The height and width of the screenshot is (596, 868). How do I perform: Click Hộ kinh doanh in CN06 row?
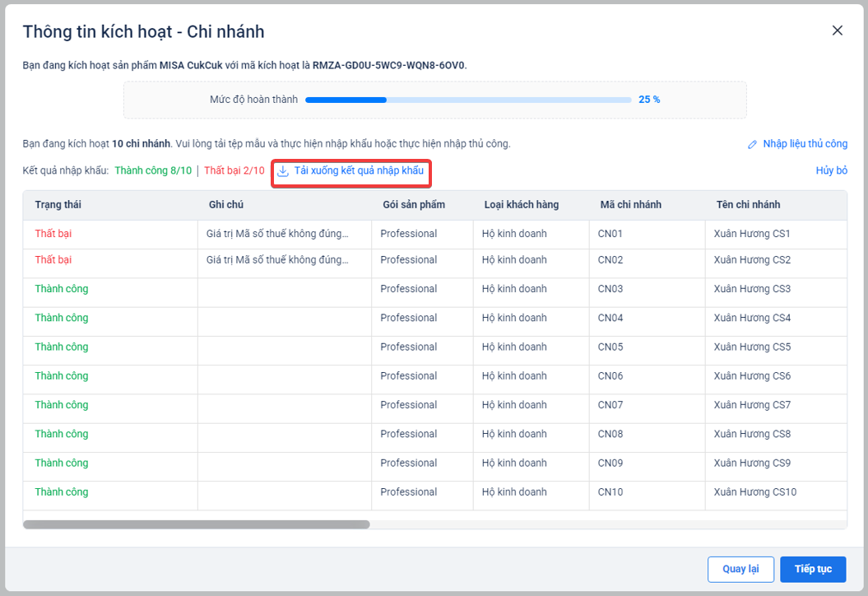514,376
